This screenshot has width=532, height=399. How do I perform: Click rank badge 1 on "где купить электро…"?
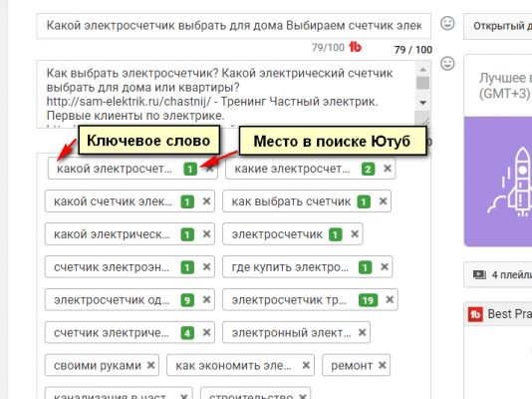pyautogui.click(x=365, y=267)
